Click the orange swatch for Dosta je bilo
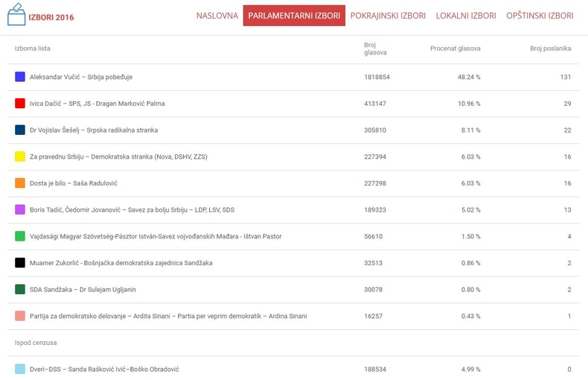 pos(20,183)
